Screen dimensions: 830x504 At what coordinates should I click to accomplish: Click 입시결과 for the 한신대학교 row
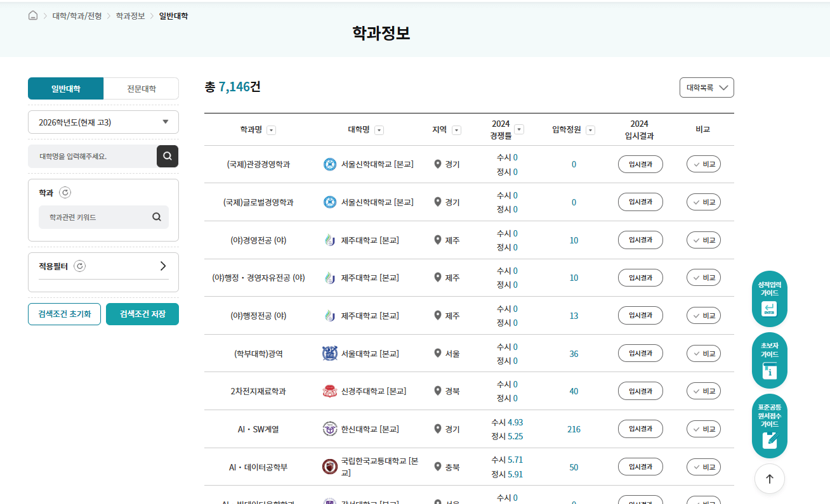pyautogui.click(x=640, y=429)
